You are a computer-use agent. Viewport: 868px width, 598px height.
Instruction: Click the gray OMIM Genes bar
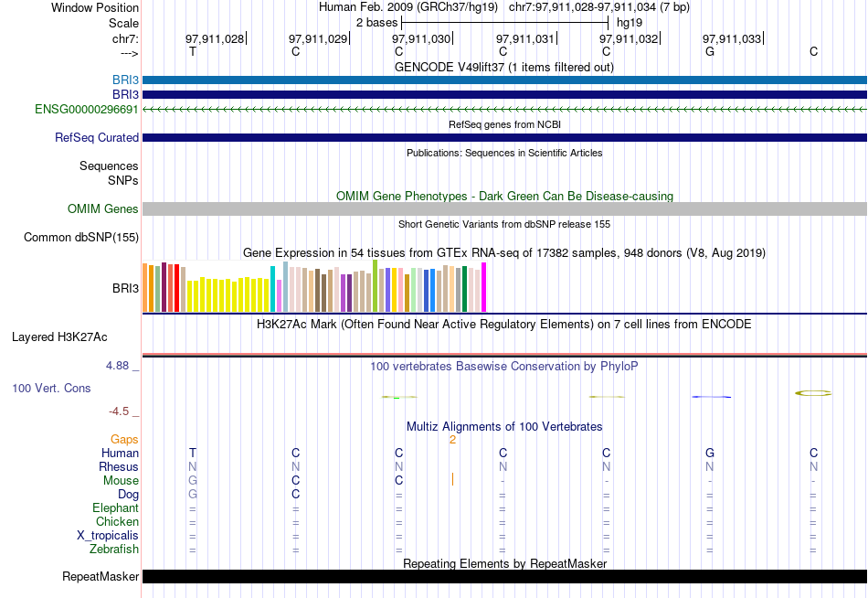click(x=504, y=209)
